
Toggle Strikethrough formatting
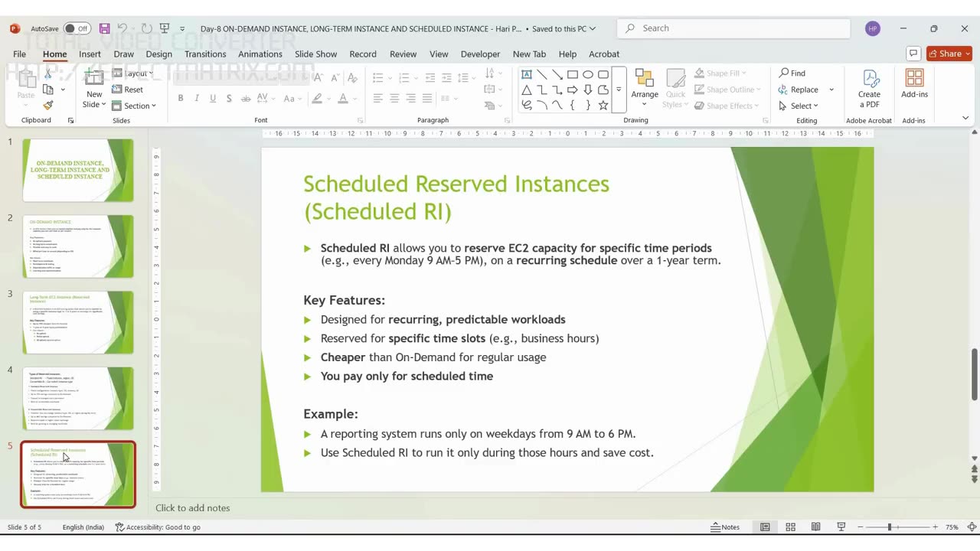pyautogui.click(x=245, y=98)
